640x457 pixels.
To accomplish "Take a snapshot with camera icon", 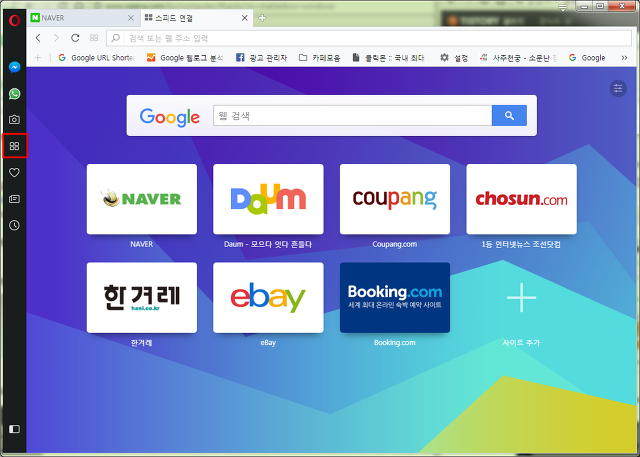I will (x=14, y=120).
